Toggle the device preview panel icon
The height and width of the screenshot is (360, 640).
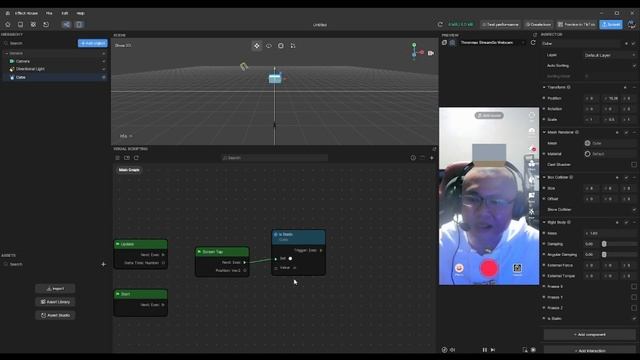click(x=79, y=24)
